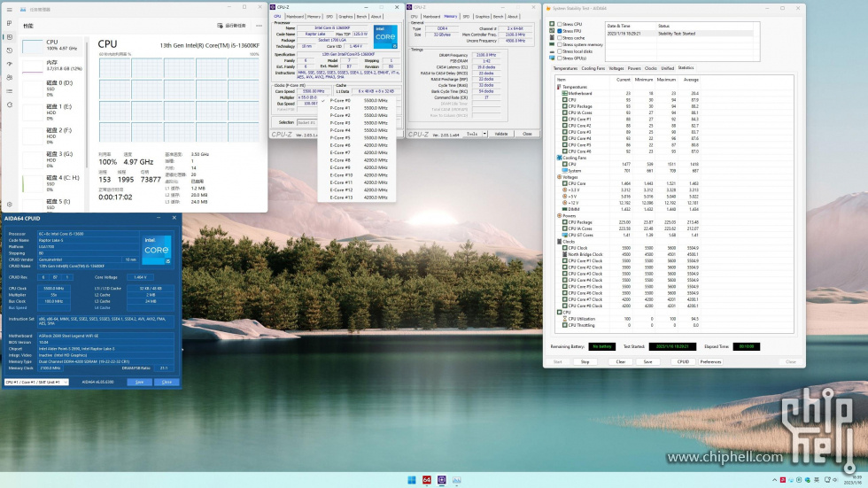This screenshot has width=868, height=488.
Task: Click Task Manager performance list scrollbar
Action: point(87,105)
